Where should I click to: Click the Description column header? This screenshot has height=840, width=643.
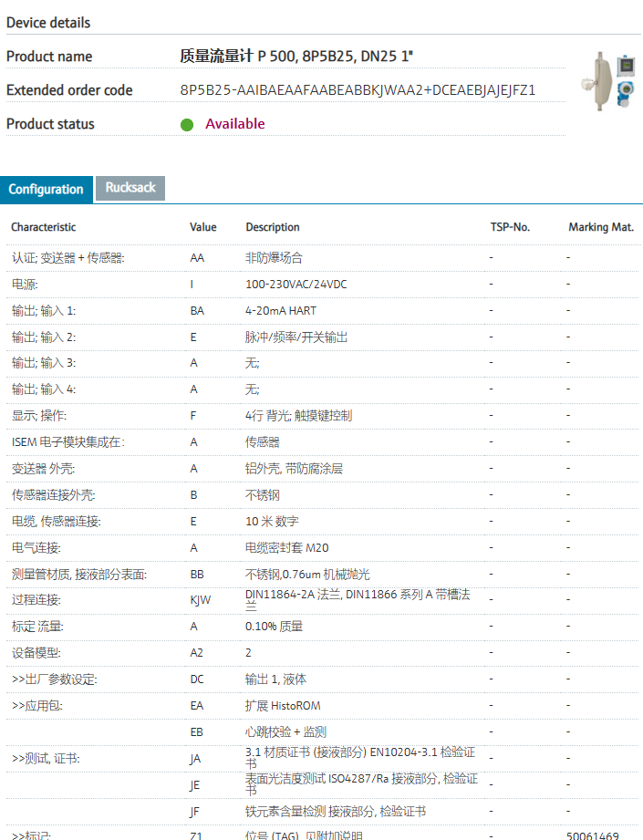click(x=272, y=227)
